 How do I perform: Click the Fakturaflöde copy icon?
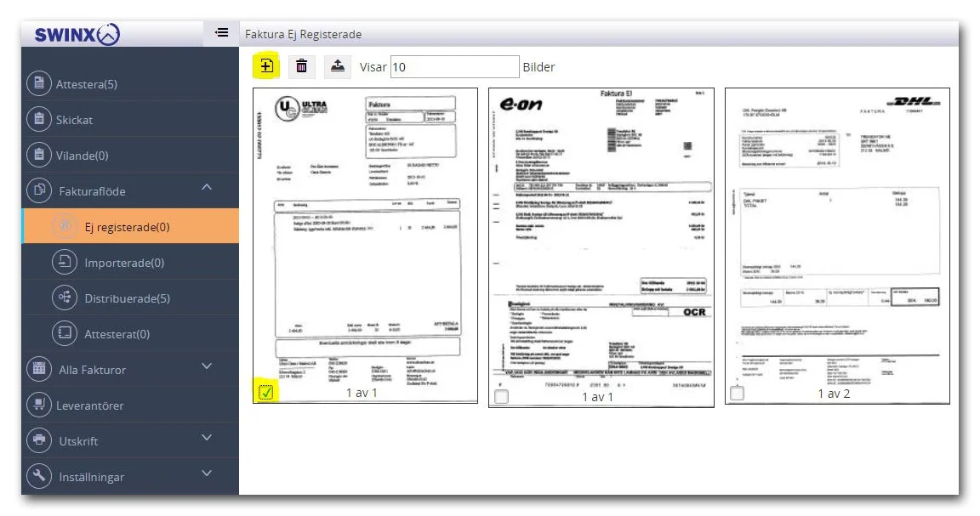[x=39, y=190]
